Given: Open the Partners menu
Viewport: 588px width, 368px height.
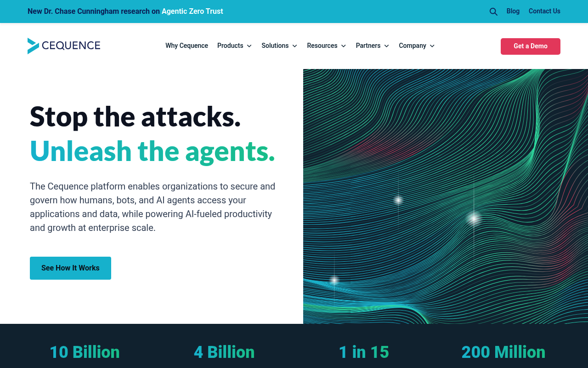Looking at the screenshot, I should (368, 46).
